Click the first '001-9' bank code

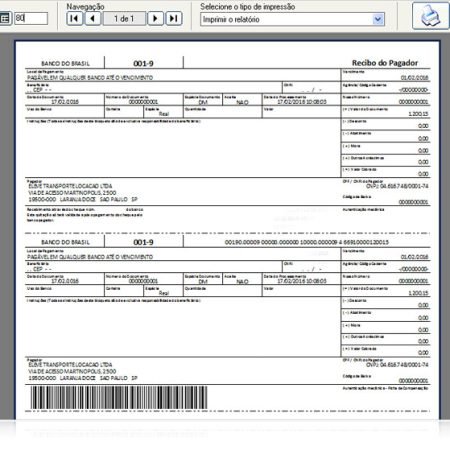[x=143, y=63]
